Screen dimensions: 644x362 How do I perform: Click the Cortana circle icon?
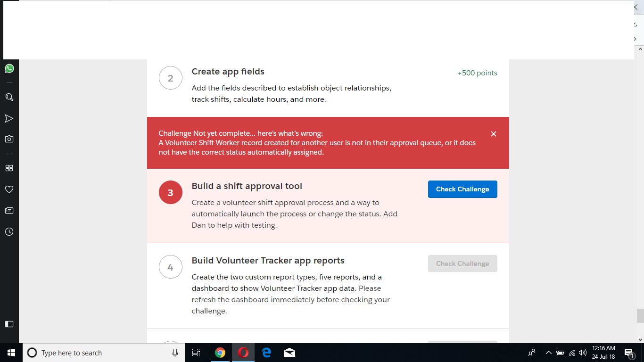click(x=32, y=353)
